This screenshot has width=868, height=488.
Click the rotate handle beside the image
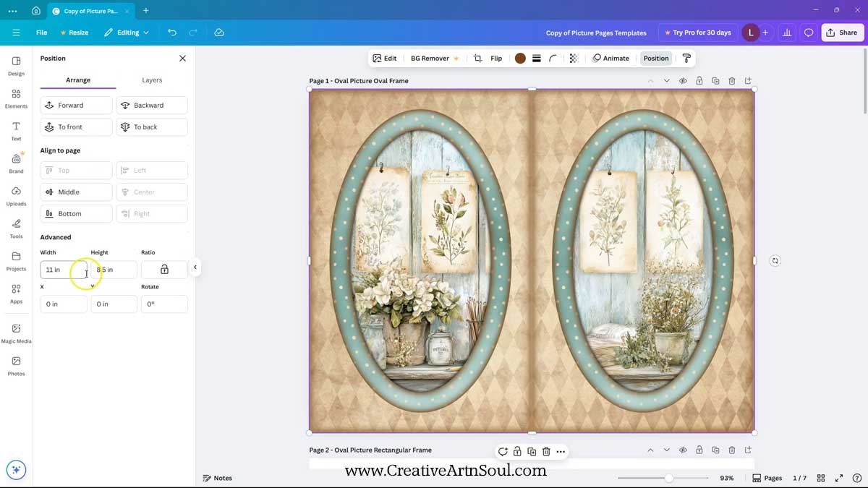click(775, 261)
